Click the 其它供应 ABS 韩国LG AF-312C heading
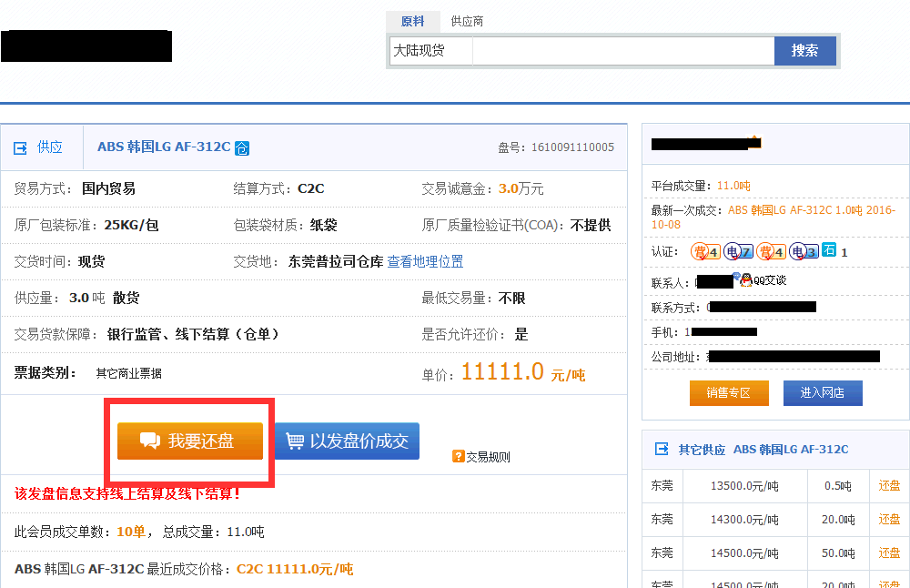 [763, 450]
